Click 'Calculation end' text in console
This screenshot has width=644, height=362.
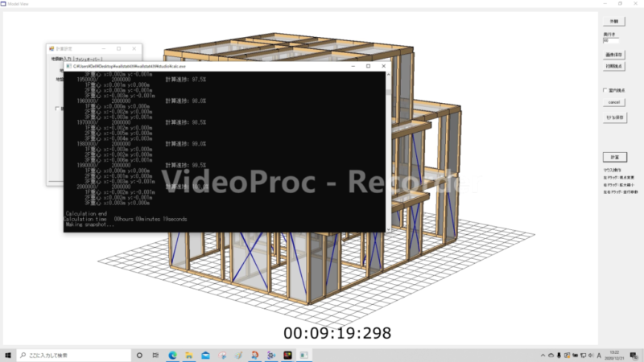[x=86, y=213]
